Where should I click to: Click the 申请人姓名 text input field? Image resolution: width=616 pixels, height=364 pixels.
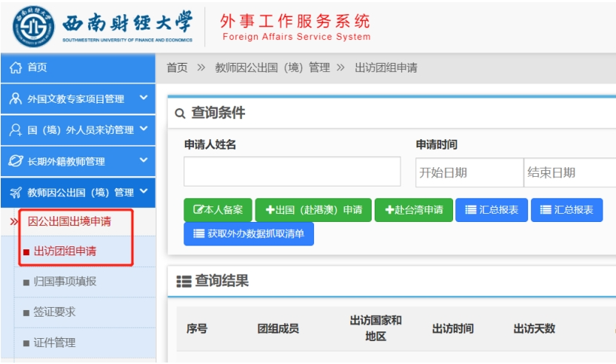(x=292, y=172)
